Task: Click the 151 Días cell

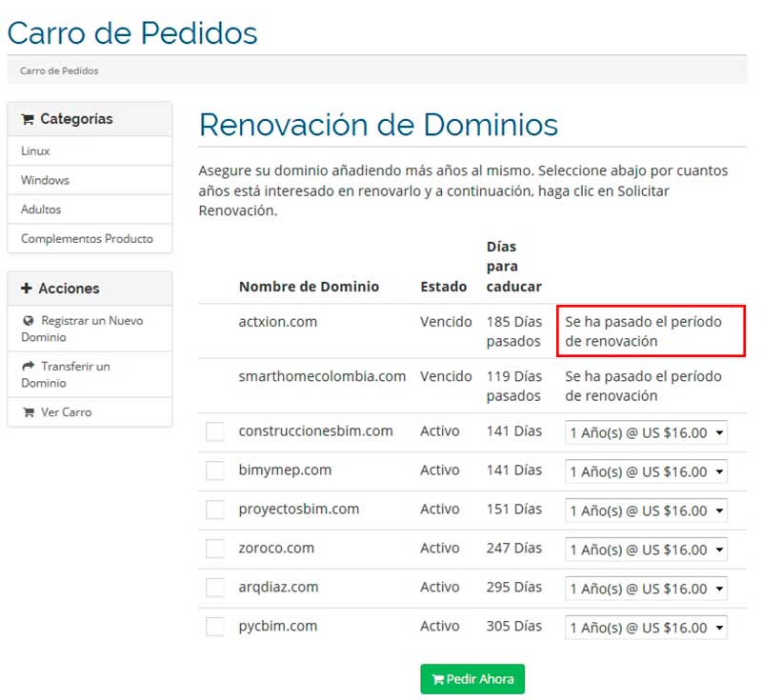Action: pos(514,509)
